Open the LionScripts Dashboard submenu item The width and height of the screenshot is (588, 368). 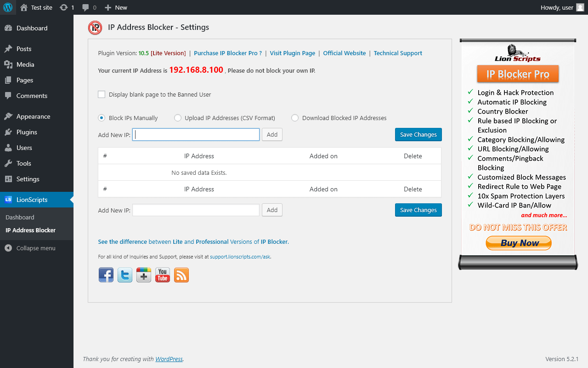(x=20, y=217)
